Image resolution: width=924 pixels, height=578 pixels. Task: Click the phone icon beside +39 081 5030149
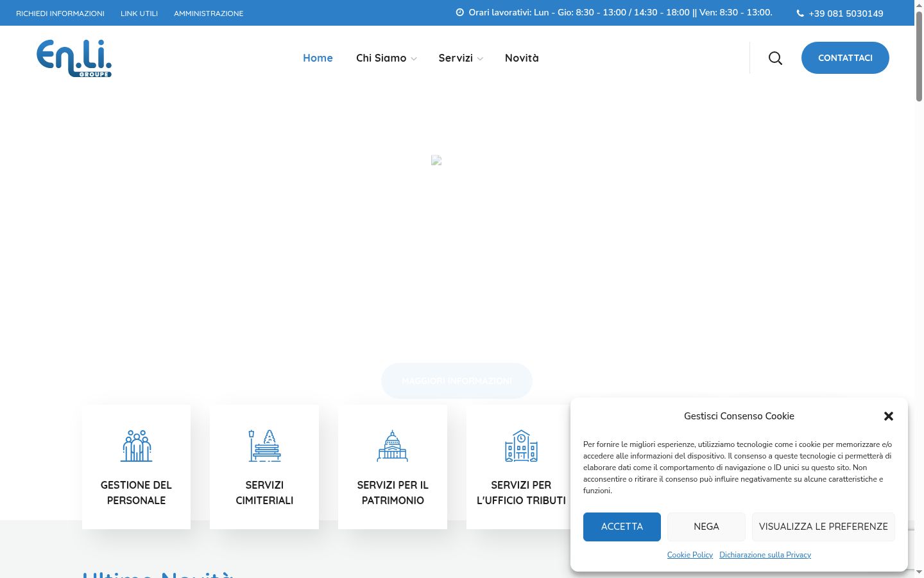pos(800,13)
